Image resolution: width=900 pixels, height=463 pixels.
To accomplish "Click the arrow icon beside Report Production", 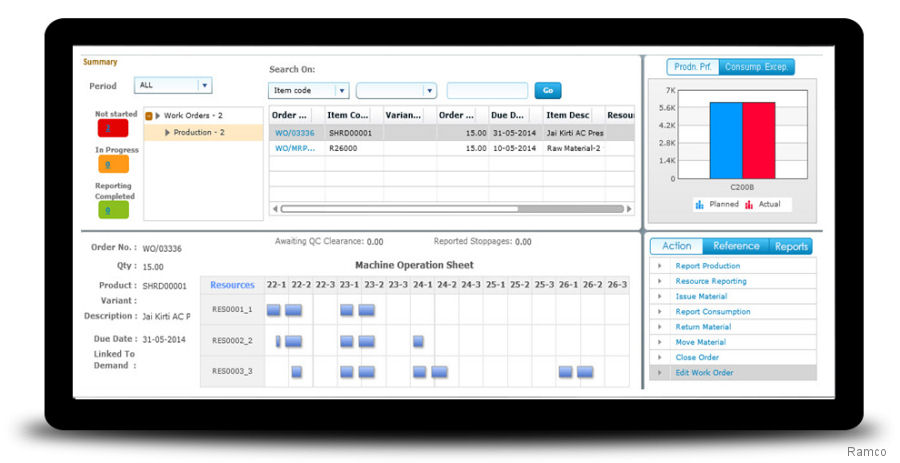I will point(660,266).
